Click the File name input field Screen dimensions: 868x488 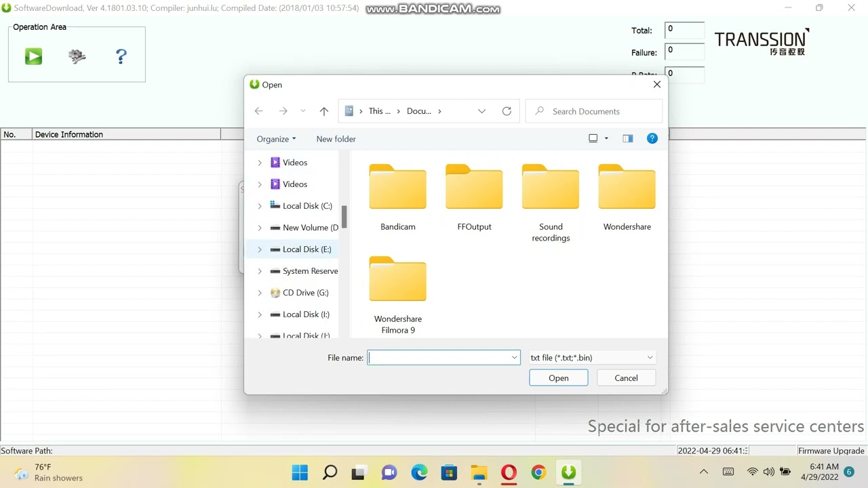(438, 358)
